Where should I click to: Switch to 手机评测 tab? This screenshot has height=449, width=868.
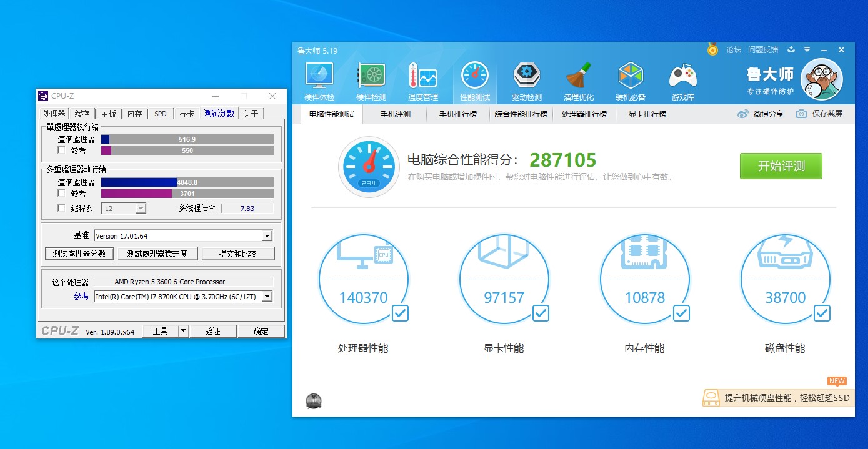coord(396,114)
